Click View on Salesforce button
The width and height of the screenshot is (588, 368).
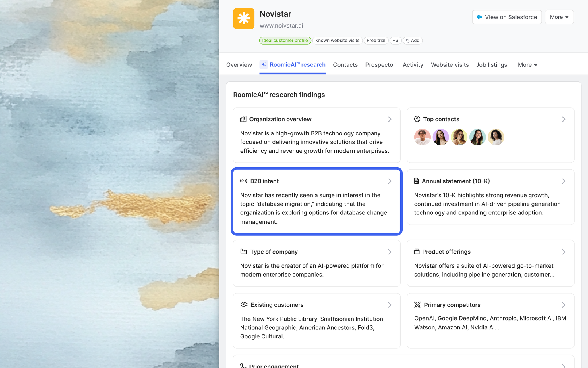pyautogui.click(x=507, y=17)
